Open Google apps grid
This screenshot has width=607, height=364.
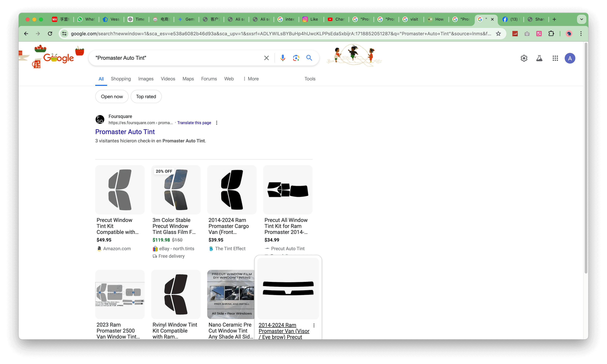(x=555, y=58)
